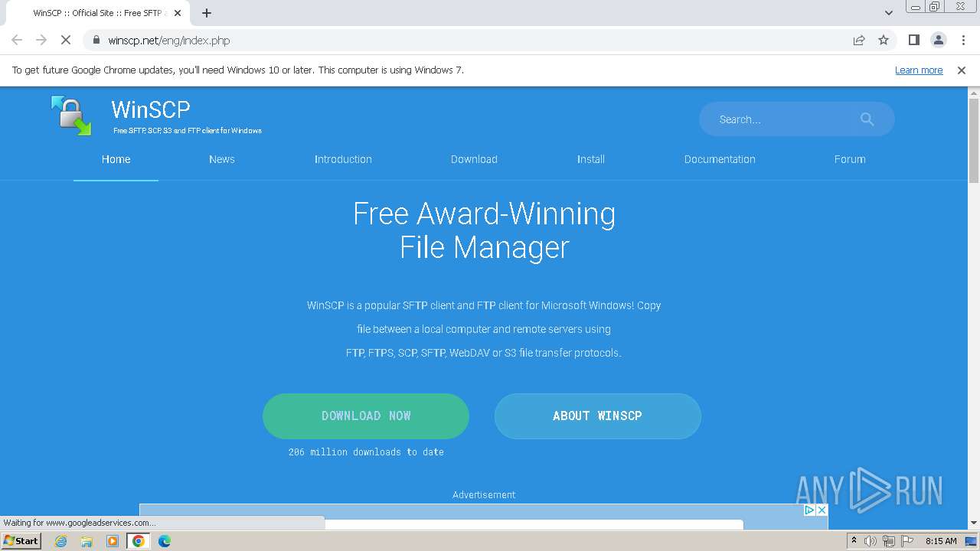Open File Explorer from taskbar
This screenshot has width=980, height=551.
[x=87, y=541]
